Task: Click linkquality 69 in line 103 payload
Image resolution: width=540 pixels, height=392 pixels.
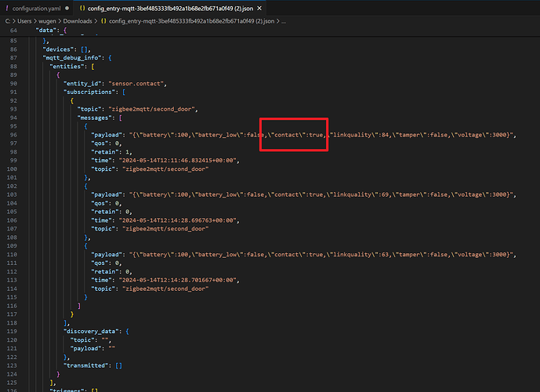Action: (358, 194)
